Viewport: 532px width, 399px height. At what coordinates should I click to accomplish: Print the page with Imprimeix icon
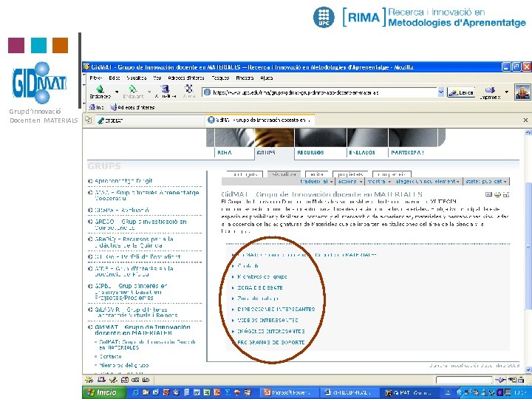(490, 92)
